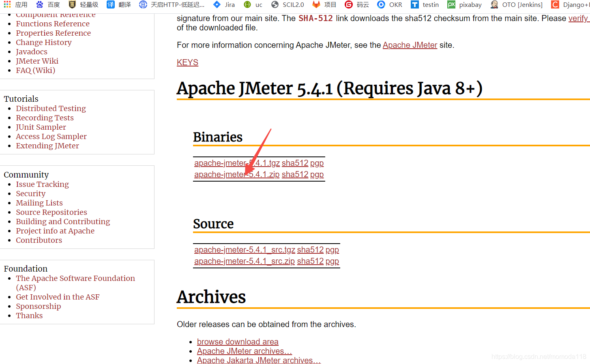Open the SCIL2.0 globe bookmark

coord(287,4)
